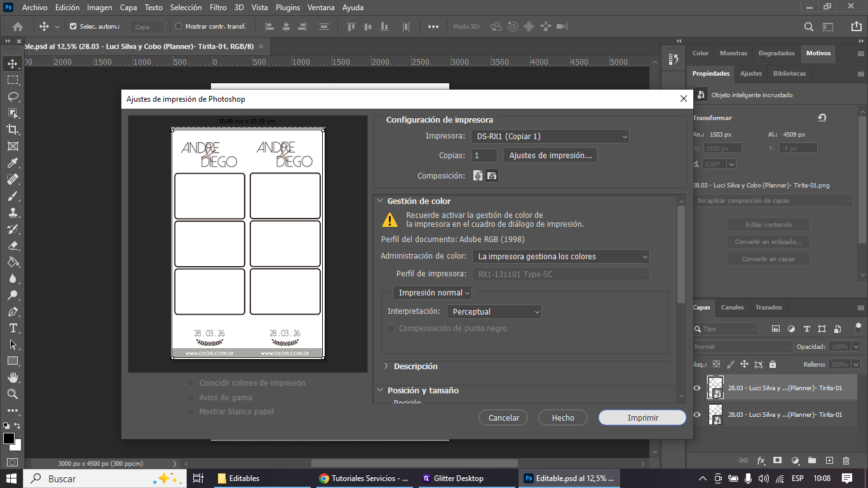Click the Home icon in the options bar

tap(18, 27)
